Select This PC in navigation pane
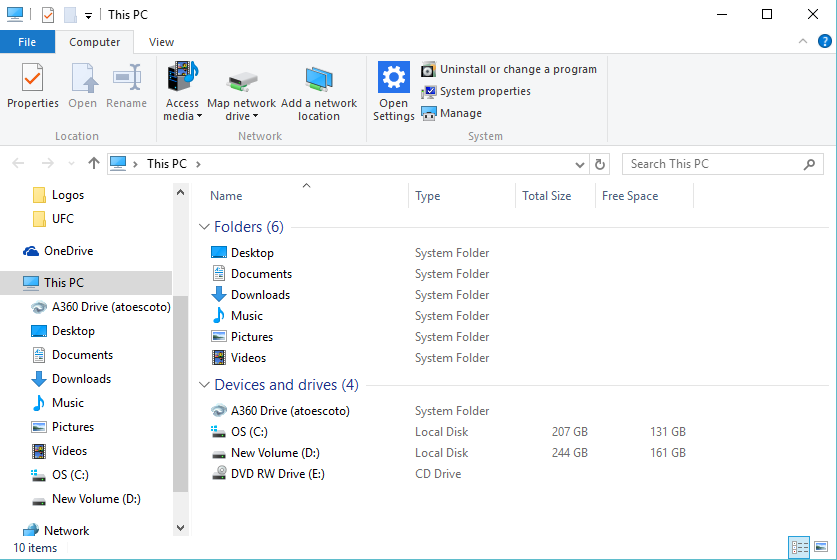 (86, 282)
